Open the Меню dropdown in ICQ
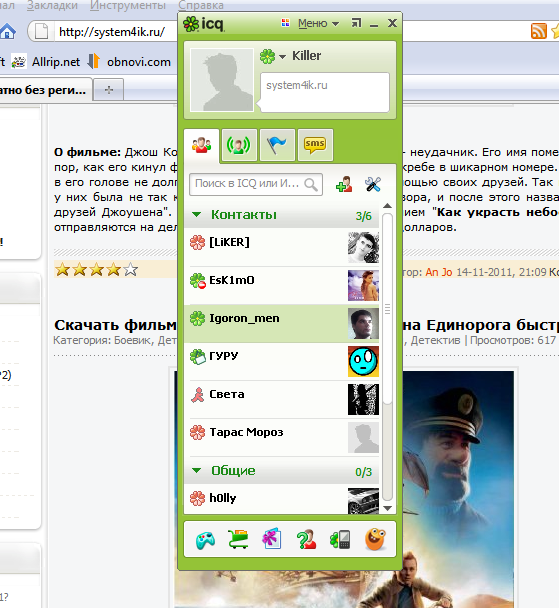Image resolution: width=559 pixels, height=608 pixels. [x=318, y=24]
